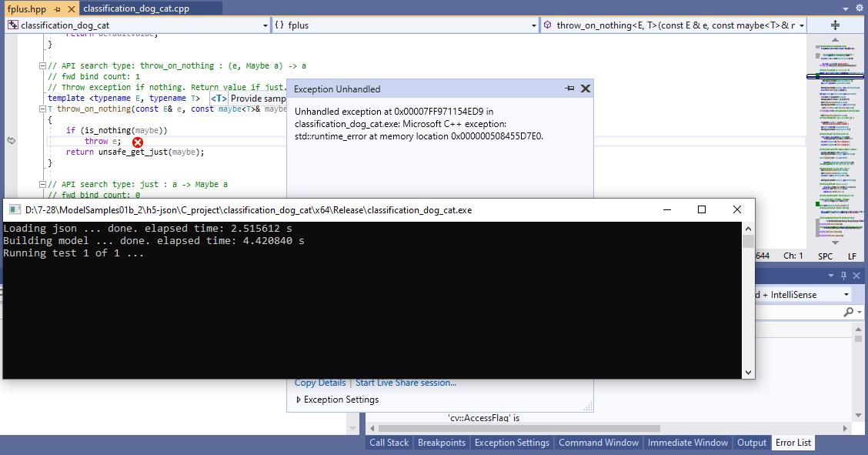The width and height of the screenshot is (868, 455).
Task: Click the split editor icon at top right
Action: 836,24
